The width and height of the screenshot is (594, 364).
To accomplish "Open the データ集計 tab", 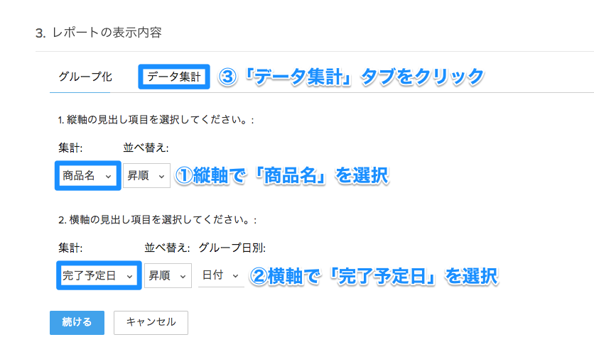I will (174, 77).
